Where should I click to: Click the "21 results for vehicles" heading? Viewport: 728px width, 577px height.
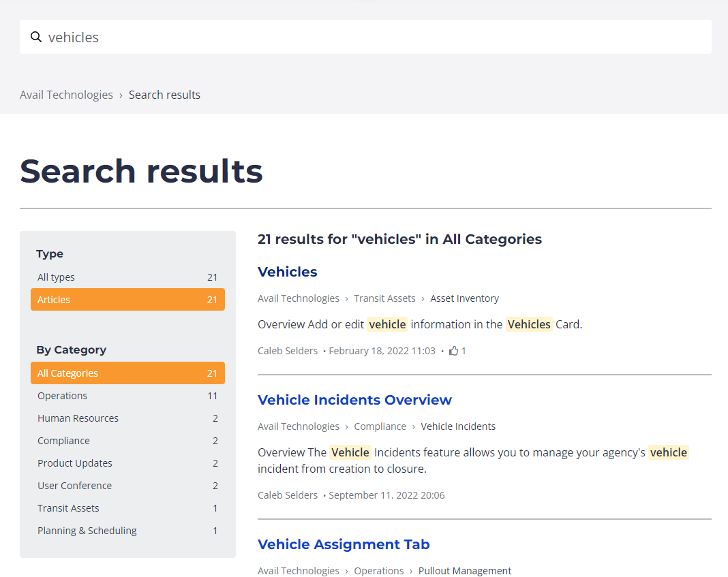tap(399, 239)
